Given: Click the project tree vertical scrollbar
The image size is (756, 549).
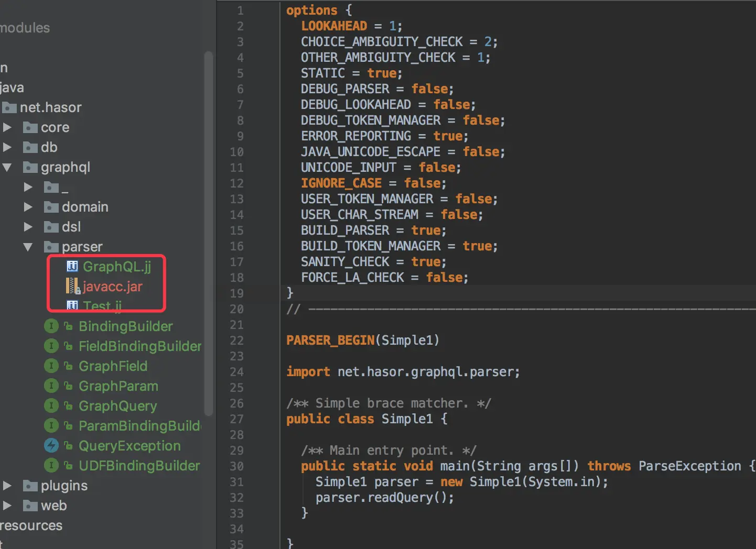Looking at the screenshot, I should pos(209,233).
